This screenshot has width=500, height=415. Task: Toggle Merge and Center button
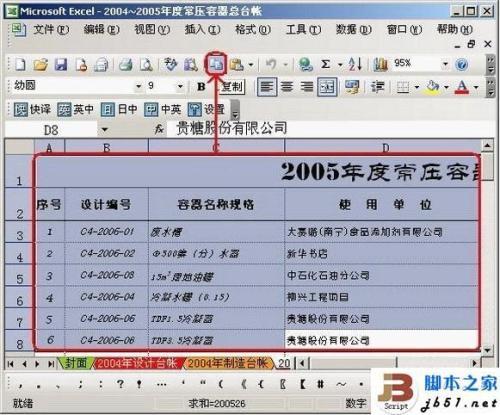click(x=327, y=87)
